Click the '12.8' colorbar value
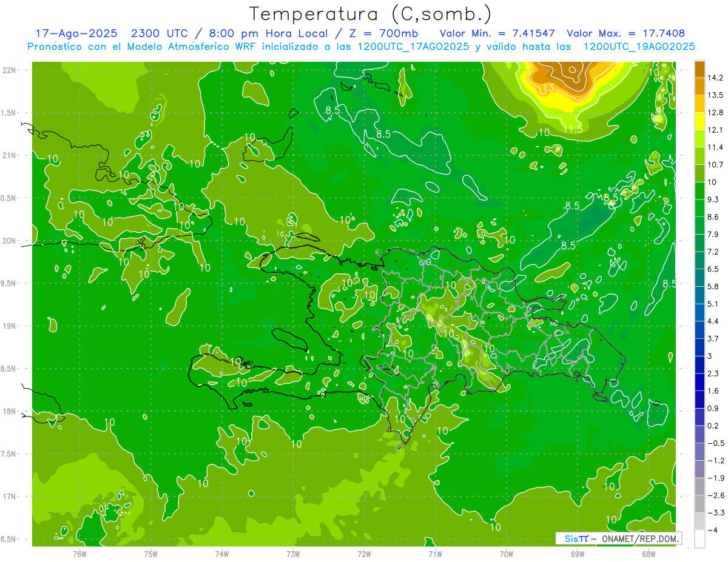This screenshot has height=562, width=728. (x=715, y=113)
